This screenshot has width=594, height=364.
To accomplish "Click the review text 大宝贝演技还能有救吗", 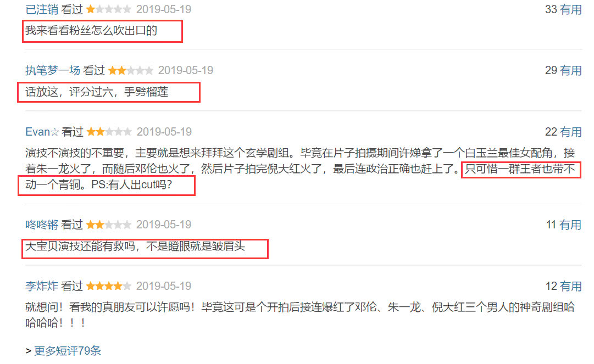I will coord(80,247).
